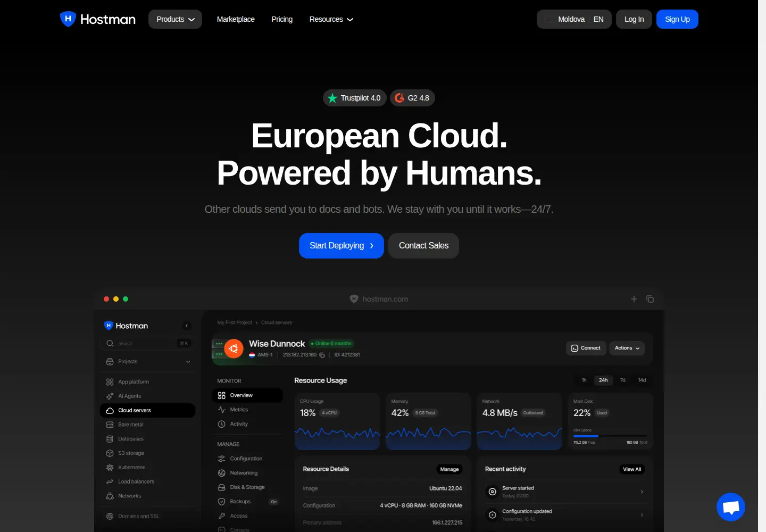
Task: Open the Actions dropdown for the server
Action: [x=627, y=348]
